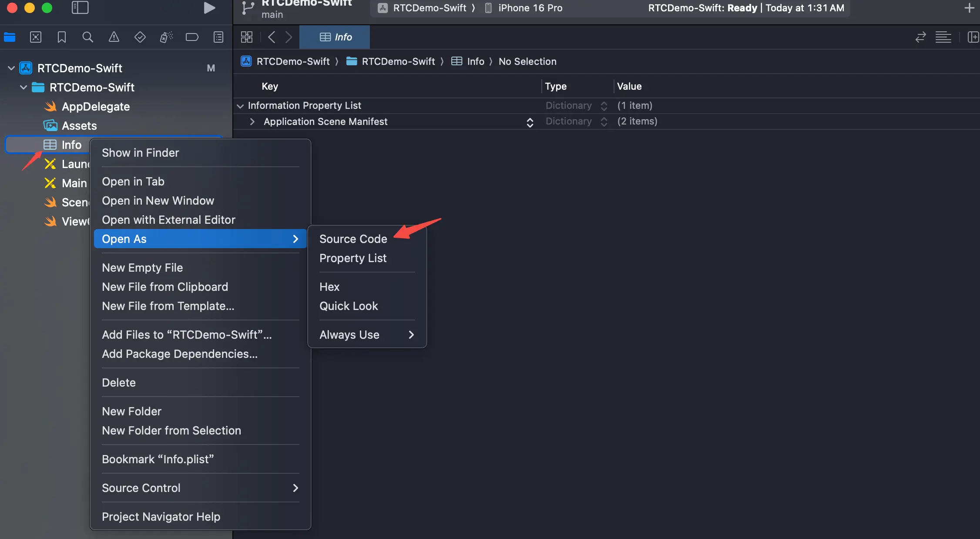Choose Property List in the submenu

(x=367, y=258)
